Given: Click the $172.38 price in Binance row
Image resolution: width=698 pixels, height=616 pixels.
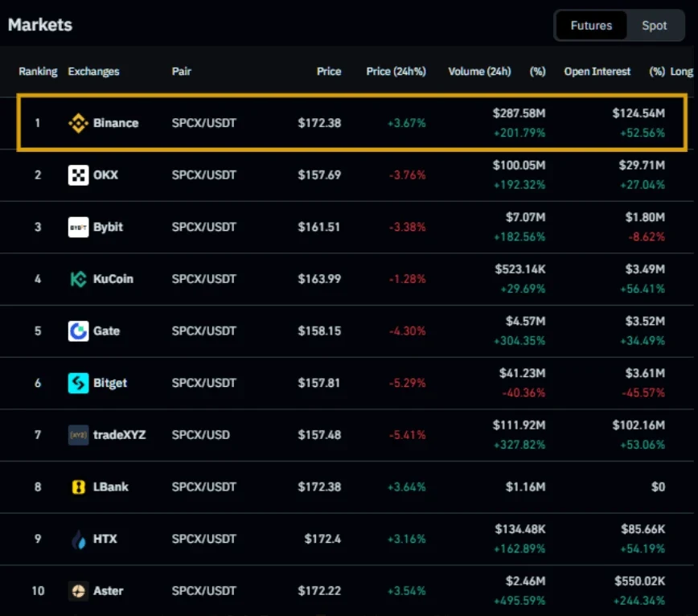Looking at the screenshot, I should tap(319, 123).
